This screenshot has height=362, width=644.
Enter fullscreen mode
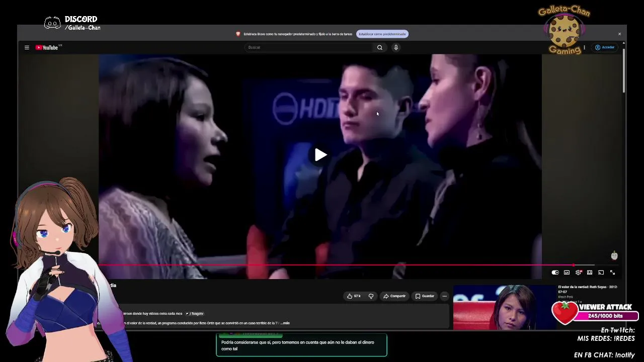612,273
